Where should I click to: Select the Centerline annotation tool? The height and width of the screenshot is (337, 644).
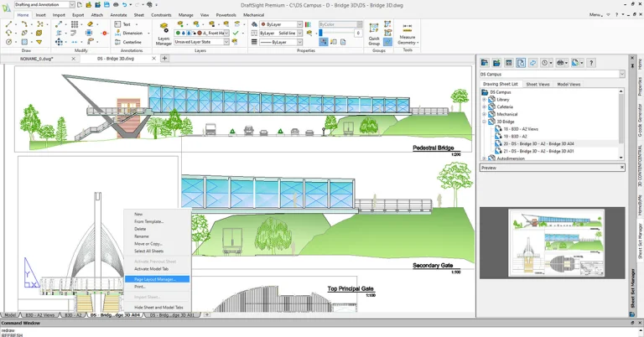pos(127,42)
